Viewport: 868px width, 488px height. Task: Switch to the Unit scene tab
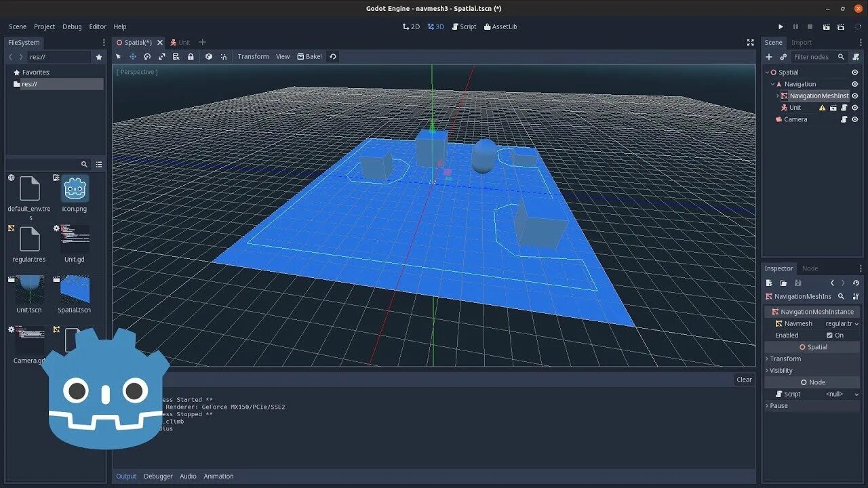tap(180, 42)
